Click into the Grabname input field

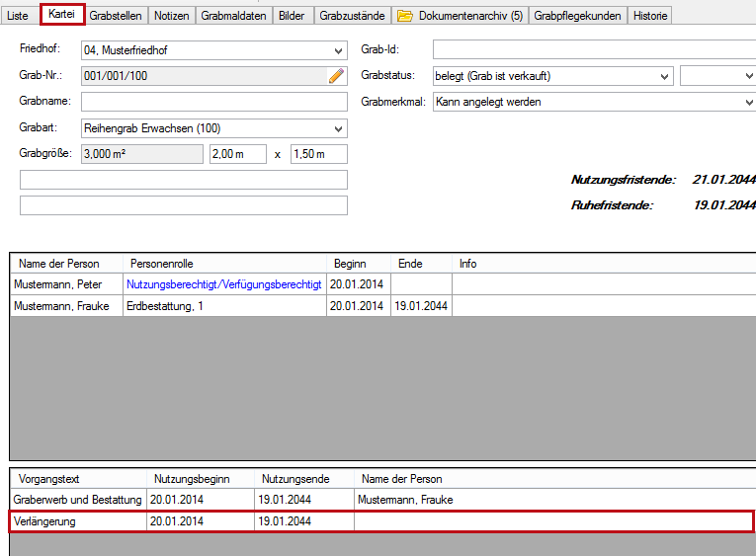click(214, 102)
